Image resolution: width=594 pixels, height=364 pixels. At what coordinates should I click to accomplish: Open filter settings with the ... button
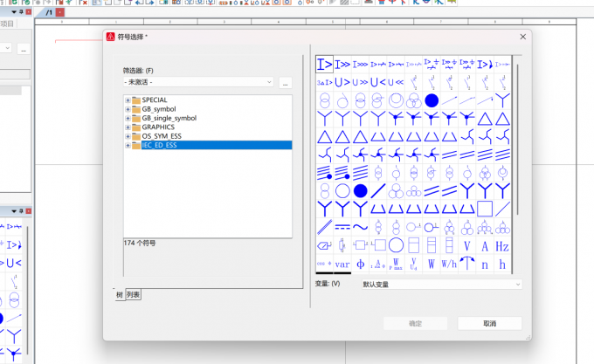(x=286, y=83)
